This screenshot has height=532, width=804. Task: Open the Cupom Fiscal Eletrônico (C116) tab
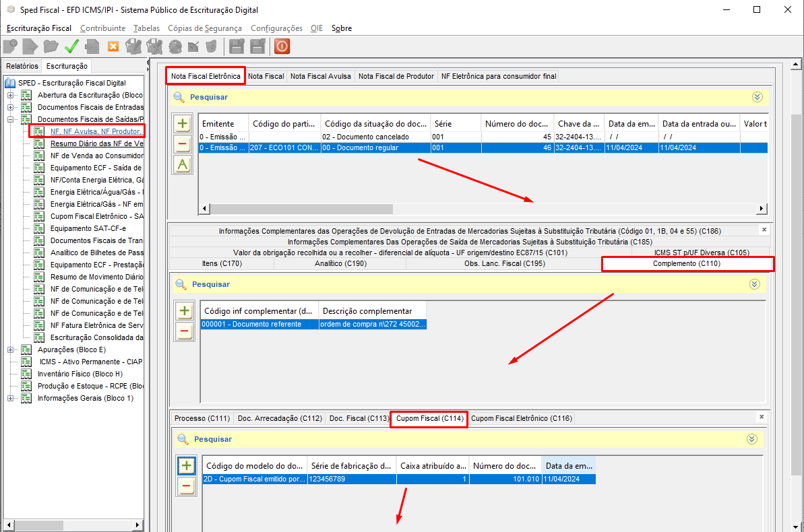tap(521, 418)
